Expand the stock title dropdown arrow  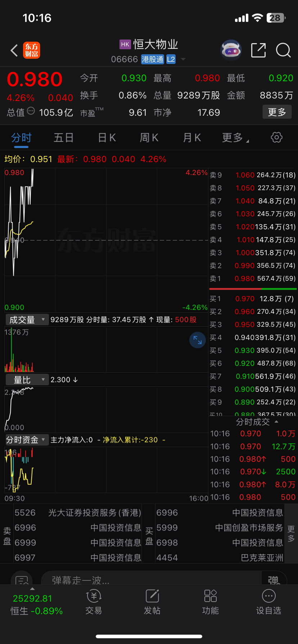[x=183, y=59]
